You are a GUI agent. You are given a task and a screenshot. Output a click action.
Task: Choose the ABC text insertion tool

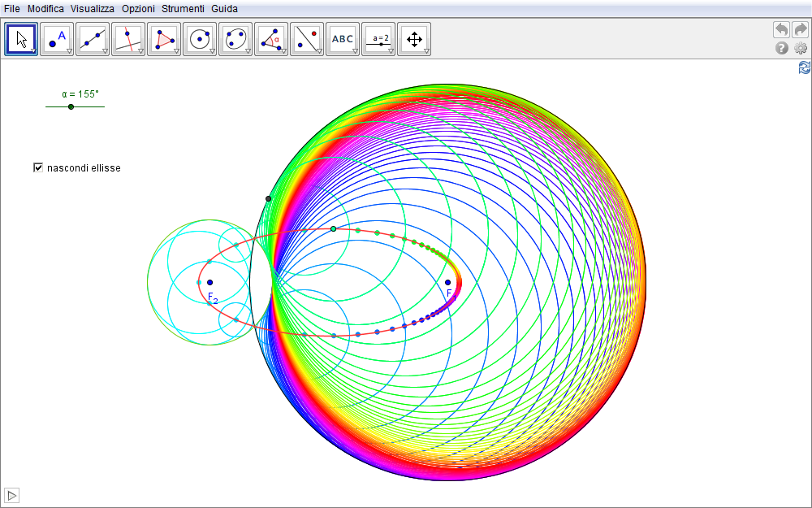pyautogui.click(x=343, y=38)
